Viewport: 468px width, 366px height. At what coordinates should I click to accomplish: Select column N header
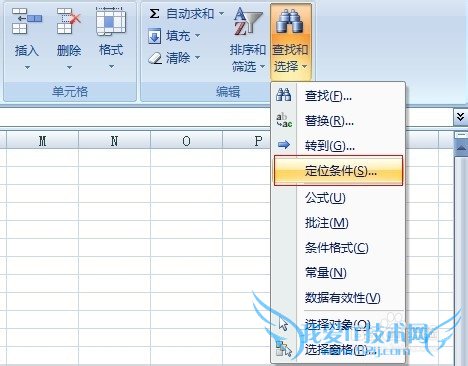click(x=114, y=140)
